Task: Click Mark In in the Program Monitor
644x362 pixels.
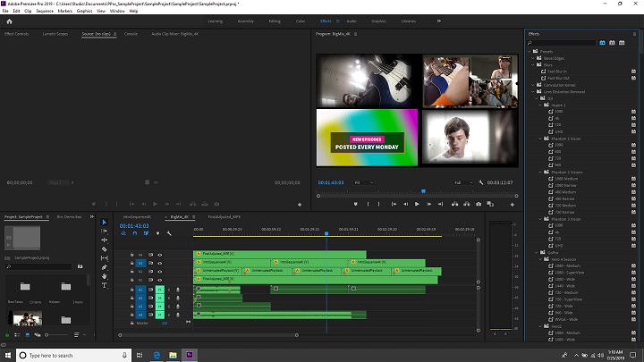Action: [x=368, y=204]
